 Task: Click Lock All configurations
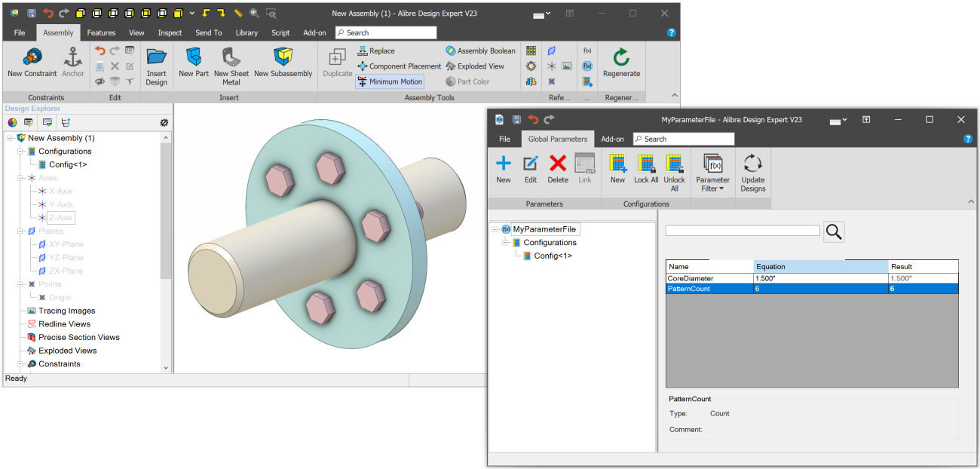coord(646,168)
